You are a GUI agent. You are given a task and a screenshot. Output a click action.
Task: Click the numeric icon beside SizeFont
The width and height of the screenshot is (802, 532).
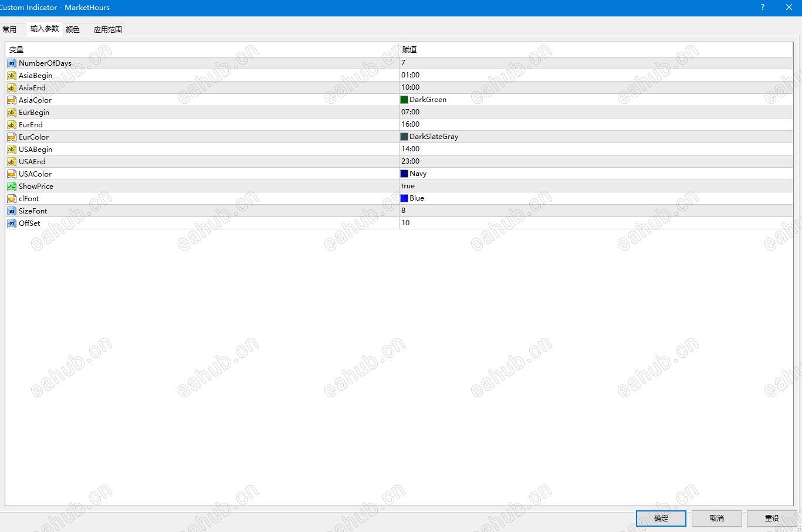coord(11,211)
